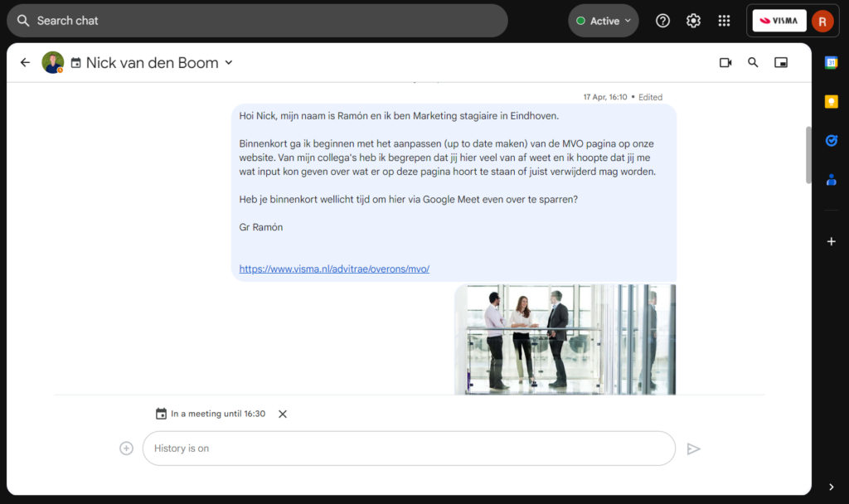Expand the Nick van den Boom chat menu
This screenshot has width=849, height=504.
click(x=229, y=63)
